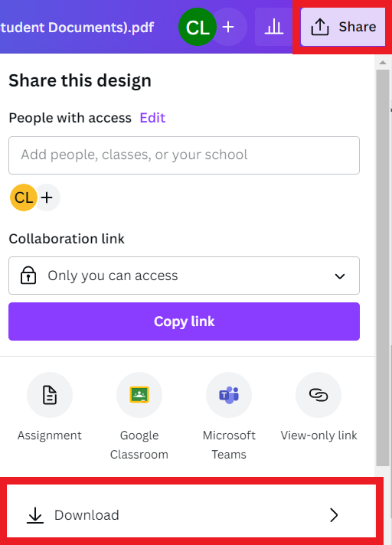Open the Share menu button
Viewport: 392px width, 545px height.
point(343,27)
